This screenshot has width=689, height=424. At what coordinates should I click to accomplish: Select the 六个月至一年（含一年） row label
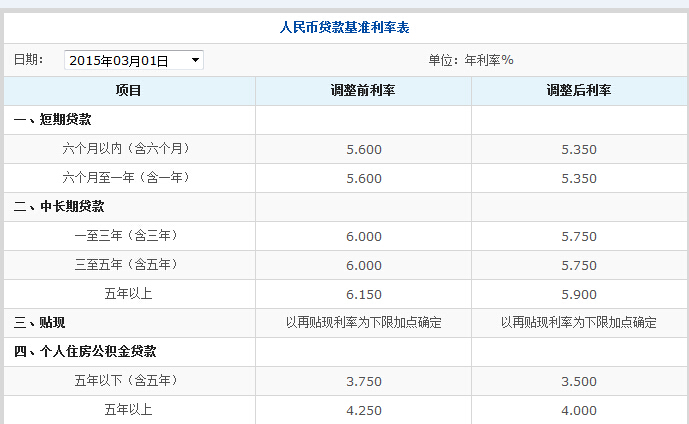tap(126, 178)
